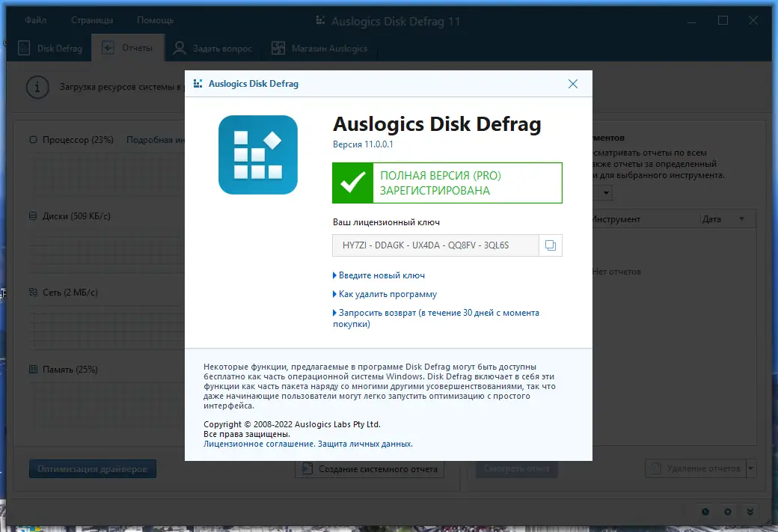Viewport: 778px width, 532px height.
Task: Click the Диски disk icon
Action: click(33, 216)
